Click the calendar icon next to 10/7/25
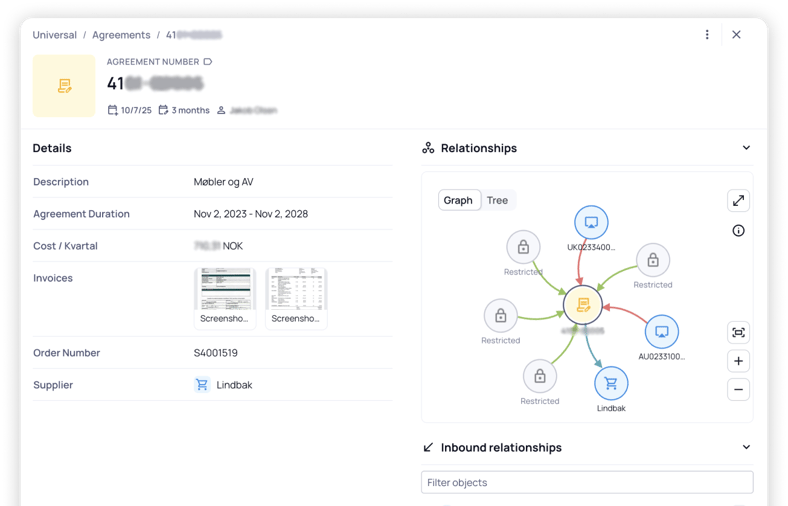 tap(113, 110)
